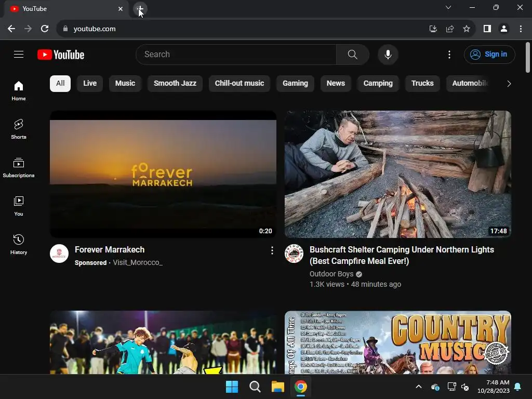This screenshot has width=532, height=399.
Task: Select the Chill-out music filter chip
Action: pos(240,84)
